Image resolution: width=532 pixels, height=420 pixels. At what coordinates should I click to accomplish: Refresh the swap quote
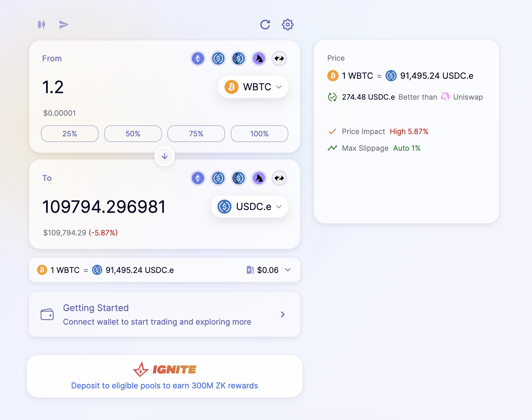point(265,25)
